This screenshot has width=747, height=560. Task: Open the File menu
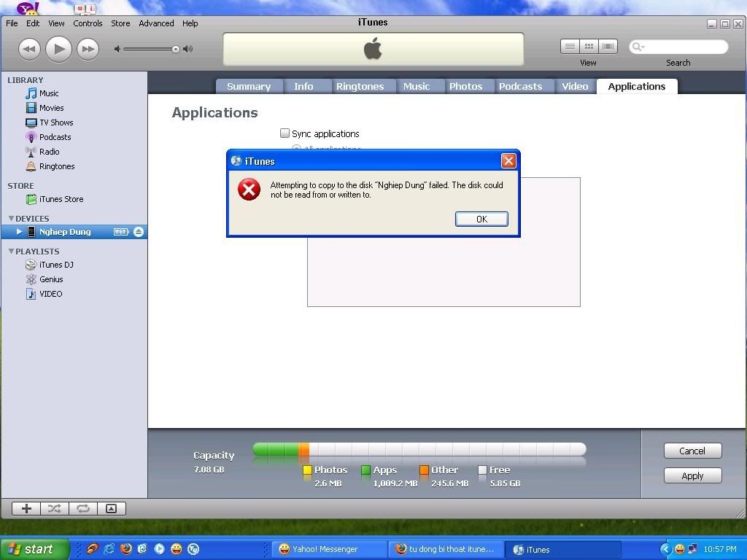(x=12, y=23)
